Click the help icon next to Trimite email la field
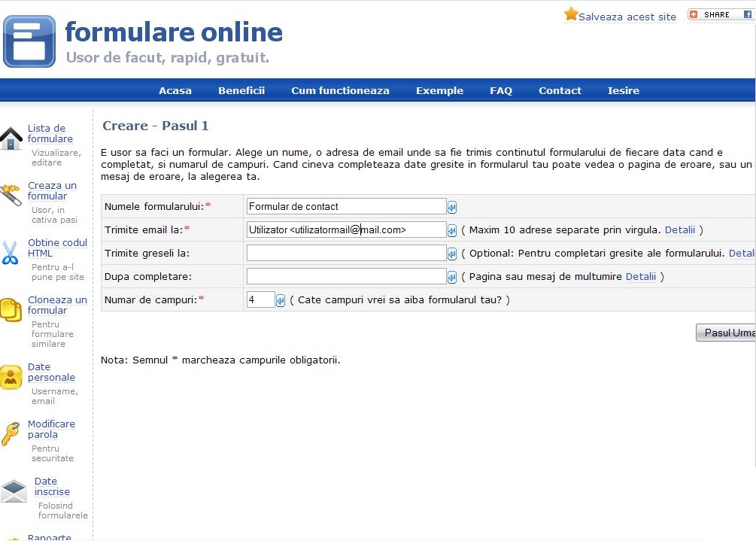The width and height of the screenshot is (756, 541). point(452,230)
